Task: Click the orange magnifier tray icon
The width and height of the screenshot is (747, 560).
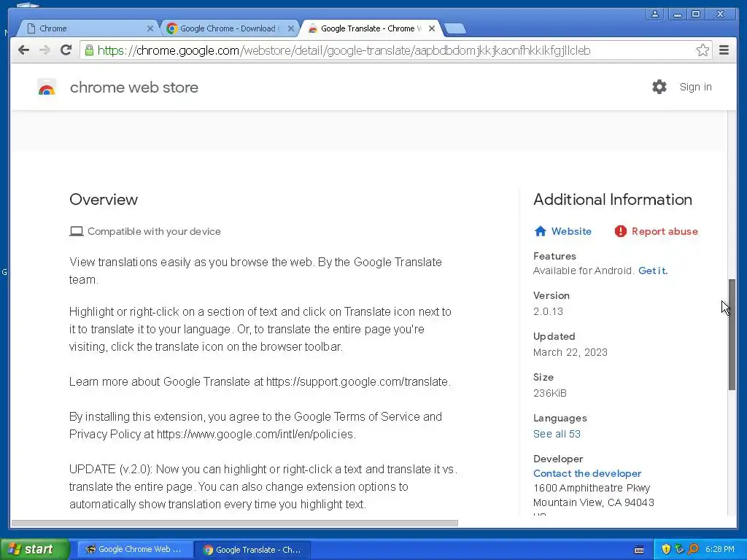Action: click(x=693, y=549)
